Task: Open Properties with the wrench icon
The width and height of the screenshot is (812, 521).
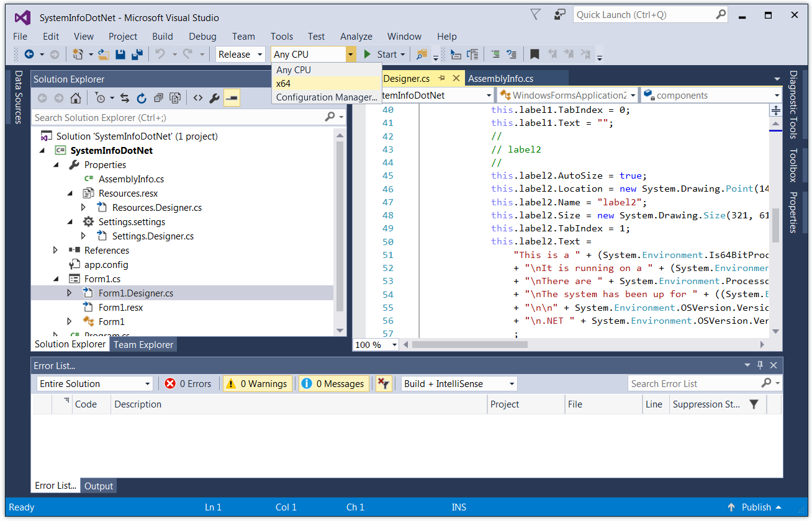Action: [215, 97]
